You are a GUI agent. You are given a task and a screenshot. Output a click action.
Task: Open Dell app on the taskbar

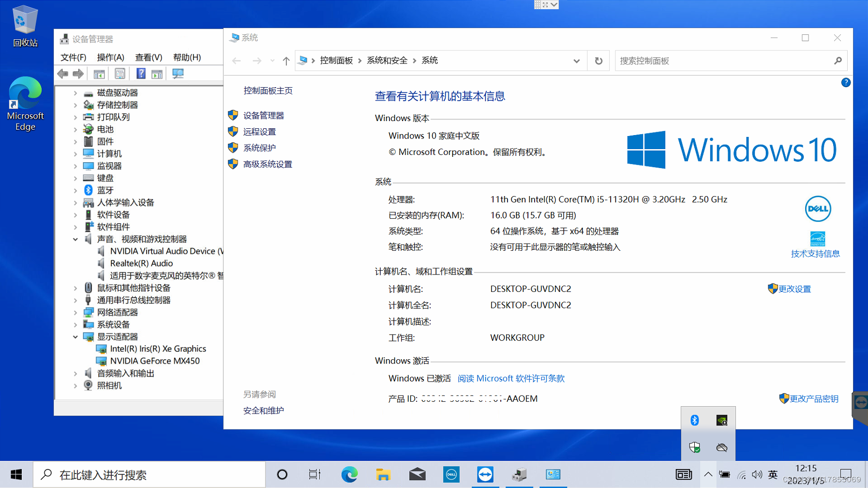tap(451, 474)
